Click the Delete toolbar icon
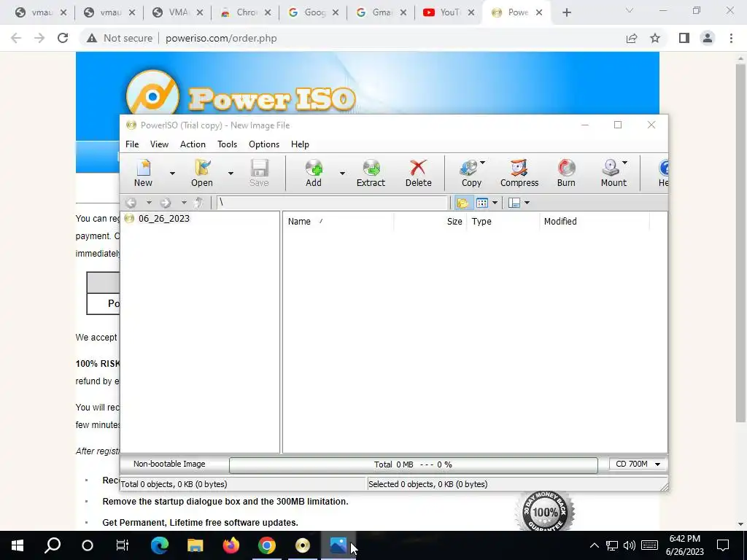Screen dimensions: 747x560 coord(418,173)
